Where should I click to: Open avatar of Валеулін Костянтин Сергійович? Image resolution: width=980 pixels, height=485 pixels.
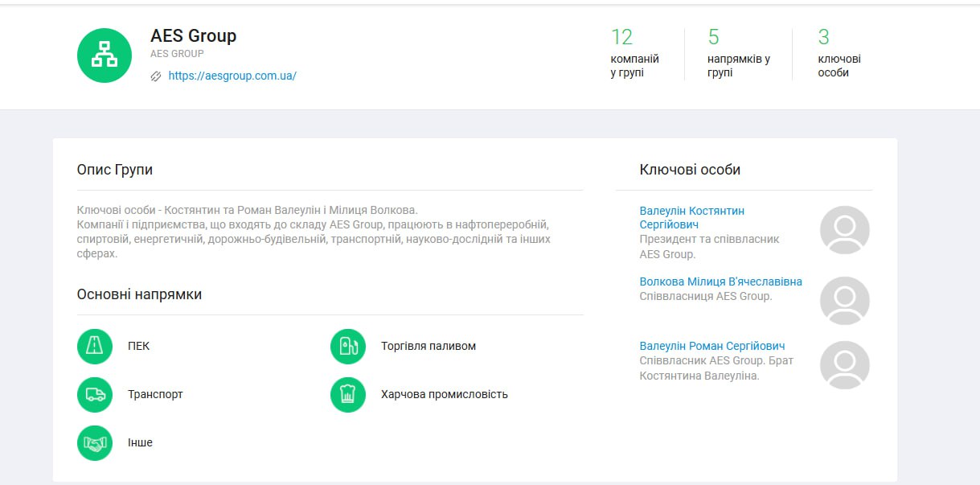coord(845,230)
